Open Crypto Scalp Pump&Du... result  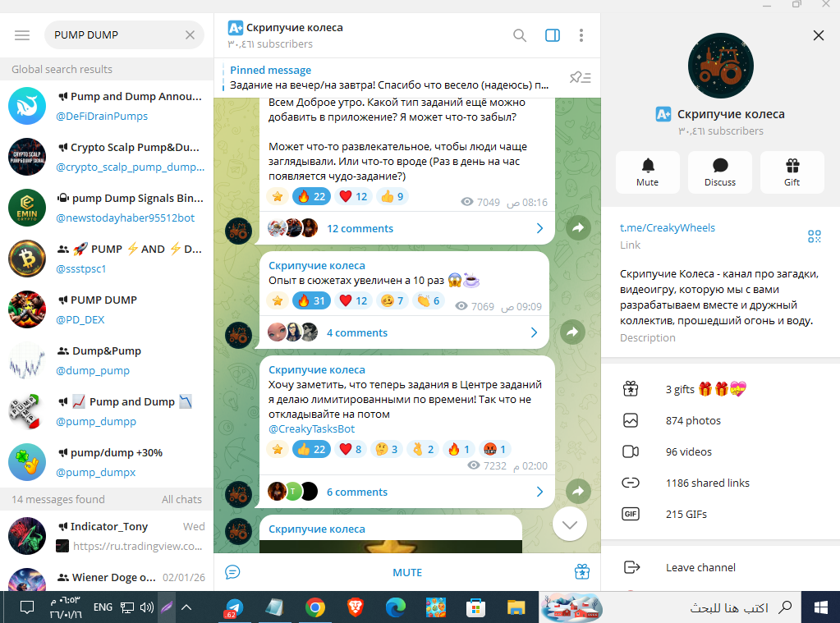point(107,157)
